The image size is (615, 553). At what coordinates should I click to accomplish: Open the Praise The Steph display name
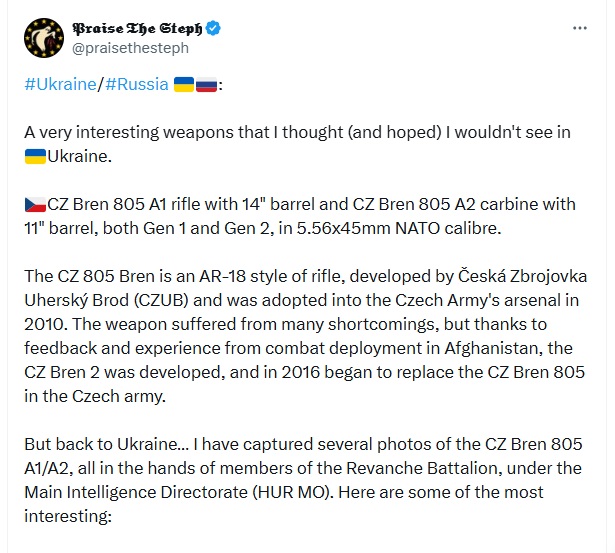(137, 28)
